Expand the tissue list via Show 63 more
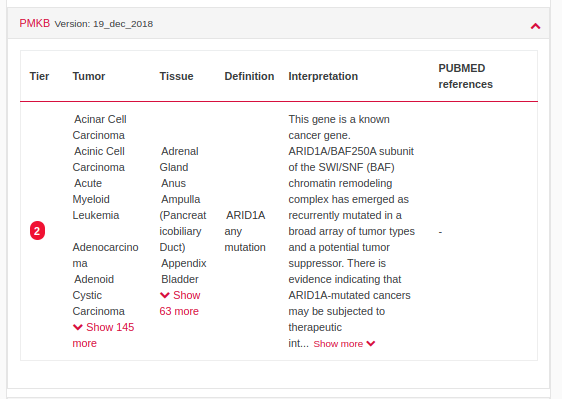The width and height of the screenshot is (562, 399). click(x=180, y=303)
